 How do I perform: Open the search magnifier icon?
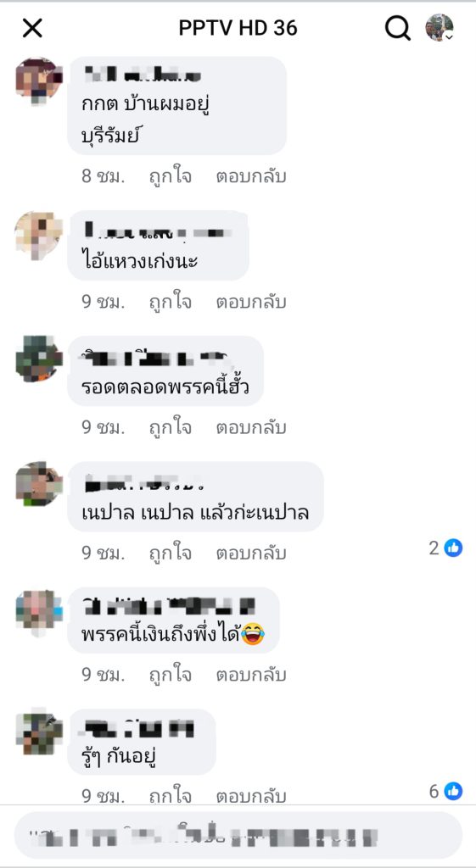pos(397,28)
